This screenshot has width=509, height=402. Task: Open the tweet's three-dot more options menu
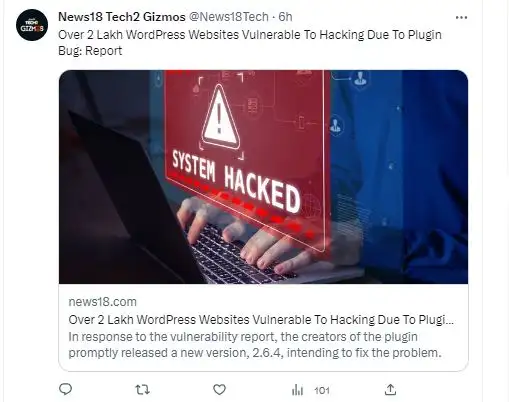coord(461,17)
